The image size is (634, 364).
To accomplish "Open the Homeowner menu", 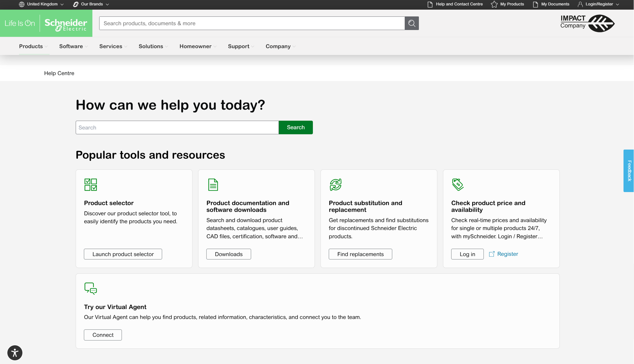I will (196, 46).
